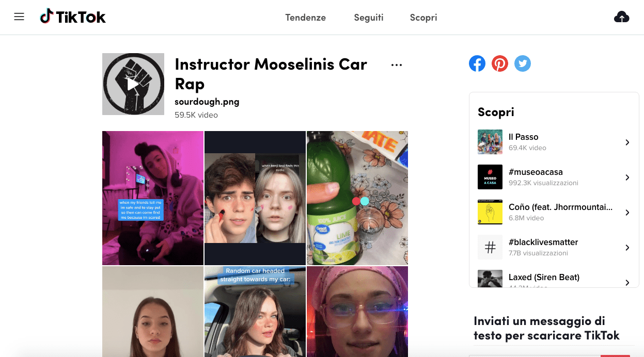Image resolution: width=644 pixels, height=357 pixels.
Task: Switch to the Tendenze tab
Action: click(x=306, y=18)
